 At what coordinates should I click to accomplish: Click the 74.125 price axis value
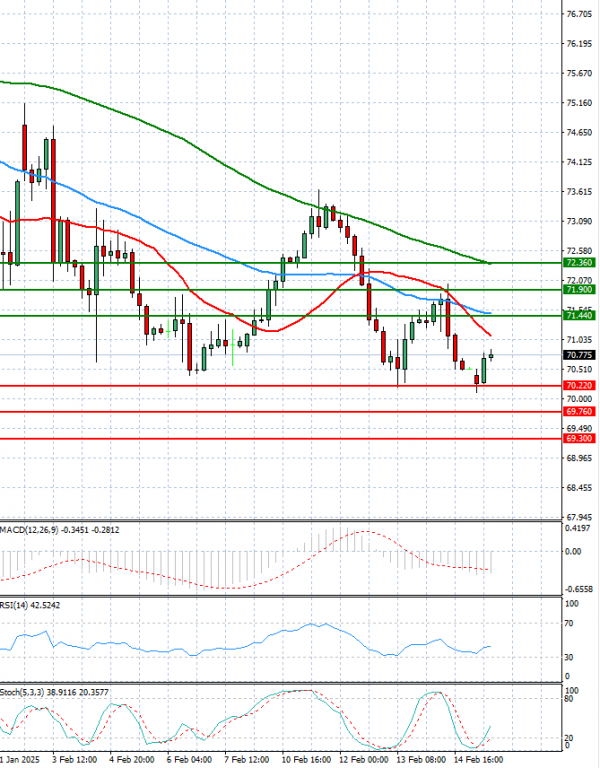pos(579,162)
